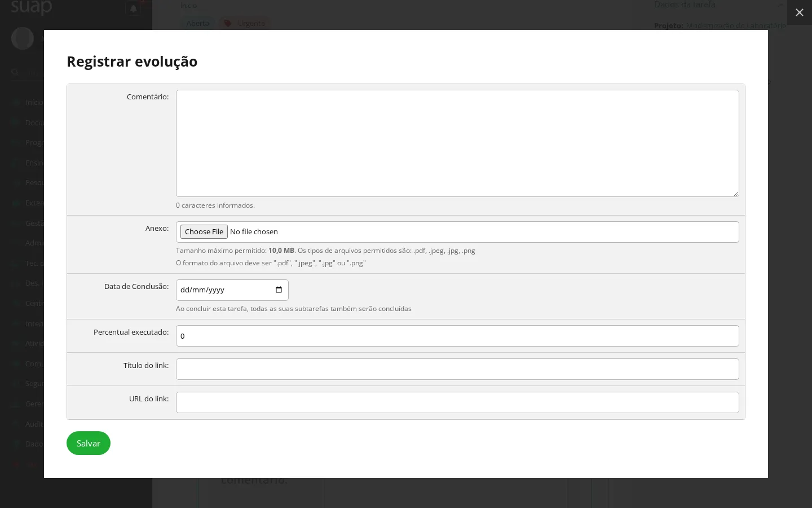Focus the dd/mm/yyyy date field
Screen dimensions: 812x508
coord(232,290)
